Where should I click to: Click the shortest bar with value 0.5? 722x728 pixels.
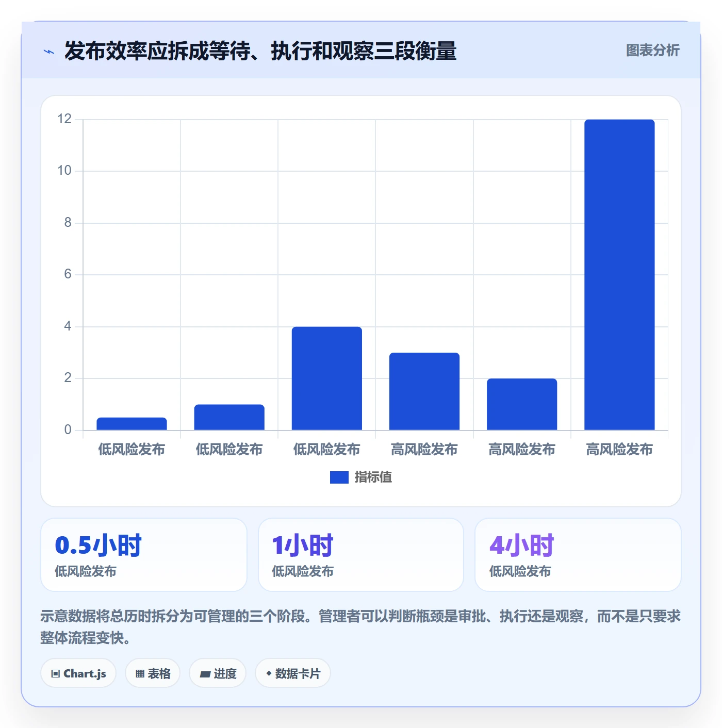pyautogui.click(x=132, y=423)
